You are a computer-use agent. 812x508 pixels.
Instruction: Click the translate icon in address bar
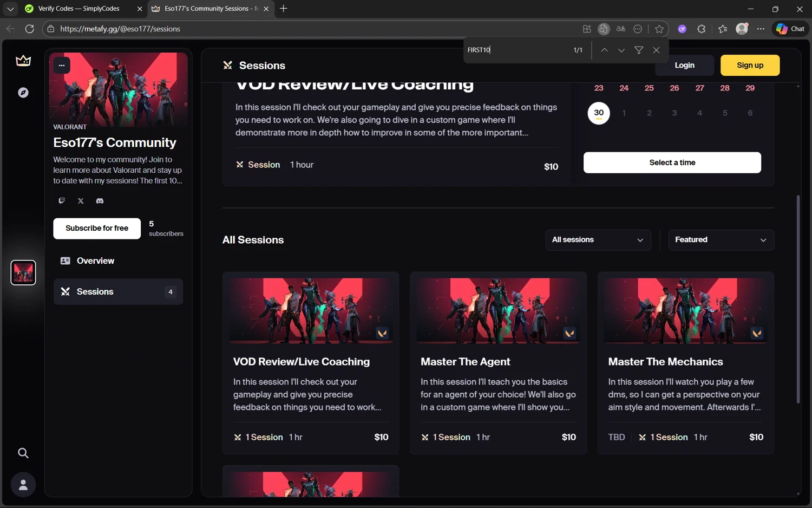pos(621,29)
